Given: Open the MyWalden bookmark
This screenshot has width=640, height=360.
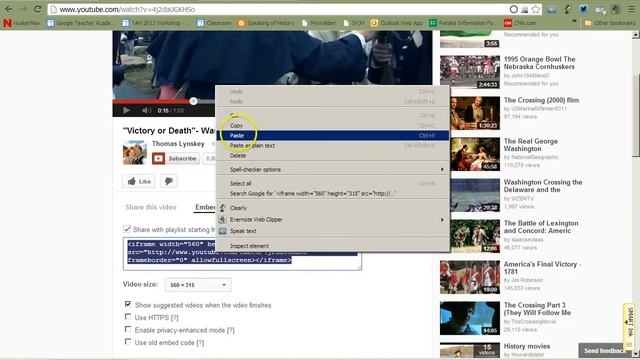Looking at the screenshot, I should 319,23.
